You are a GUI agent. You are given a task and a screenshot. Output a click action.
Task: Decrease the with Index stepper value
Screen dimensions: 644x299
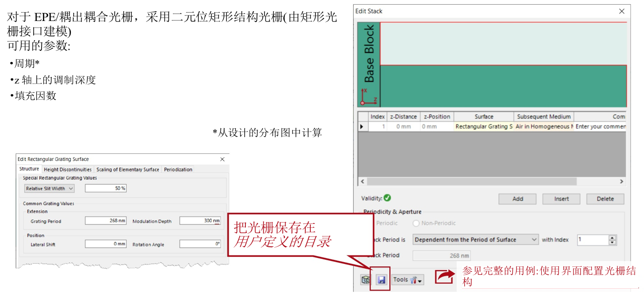[x=613, y=243]
